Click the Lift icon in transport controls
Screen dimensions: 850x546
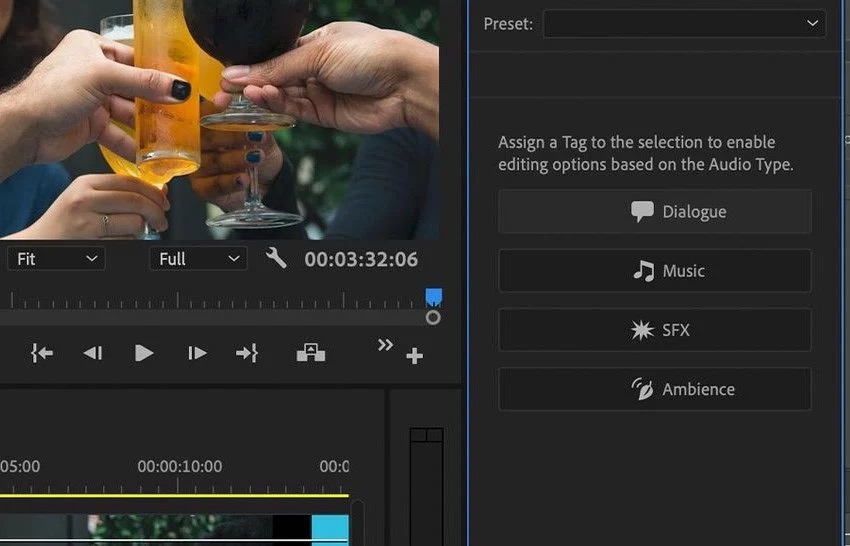coord(310,353)
